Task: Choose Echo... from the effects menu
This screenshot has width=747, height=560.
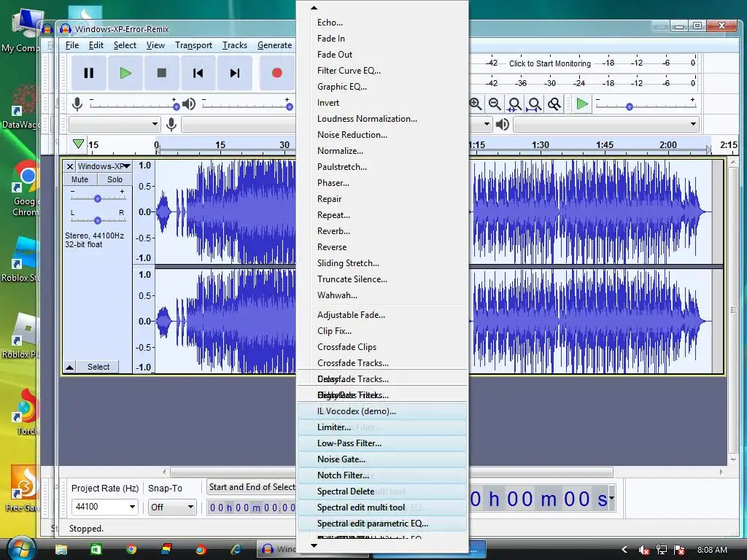Action: click(382, 23)
